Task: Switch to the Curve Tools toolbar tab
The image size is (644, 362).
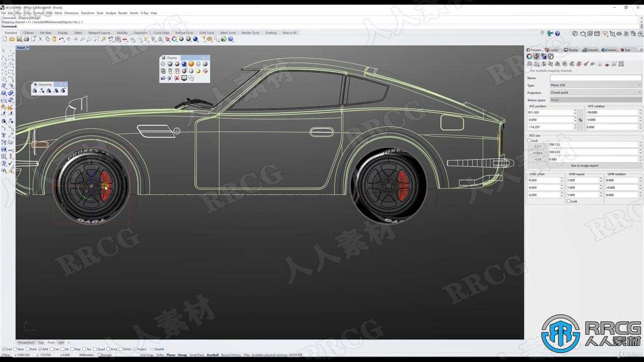Action: pos(162,33)
